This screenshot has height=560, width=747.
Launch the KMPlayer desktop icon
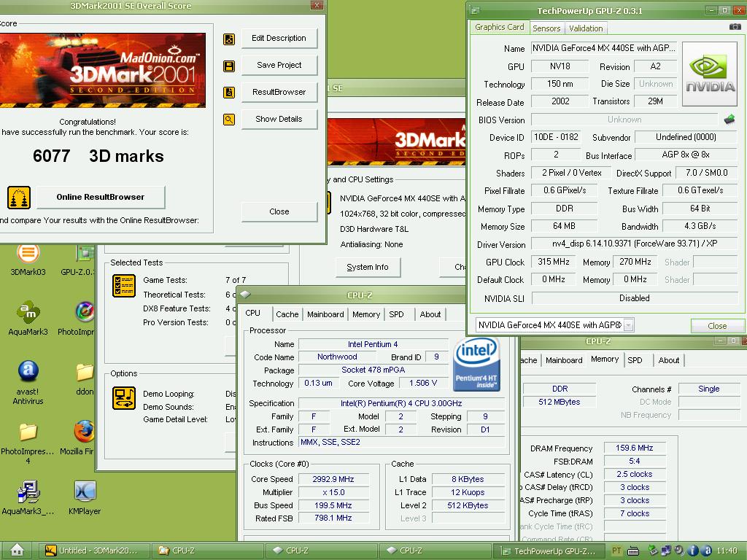point(85,491)
